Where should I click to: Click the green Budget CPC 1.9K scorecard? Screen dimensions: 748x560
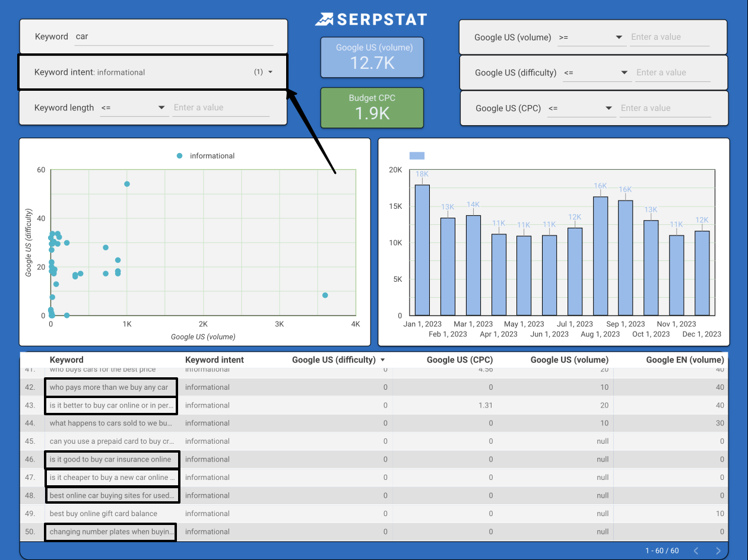(x=372, y=107)
